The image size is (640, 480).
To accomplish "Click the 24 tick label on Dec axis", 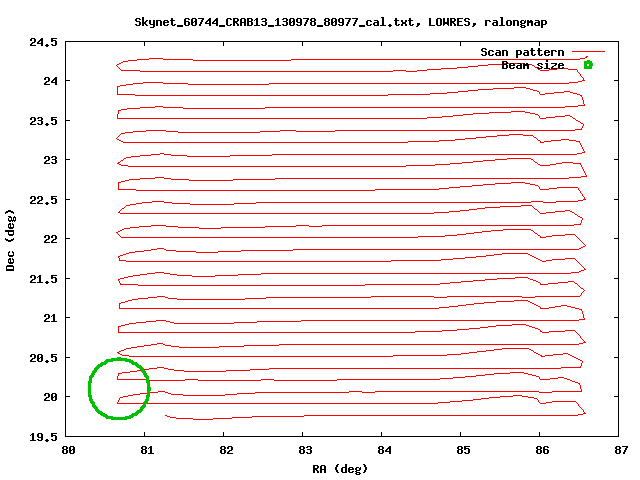I will tap(51, 81).
